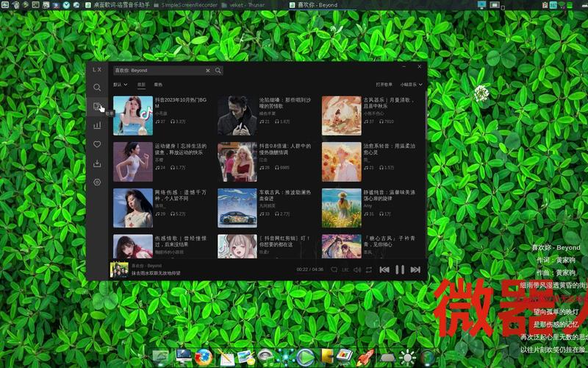588x368 pixels.
Task: Open the favorites heart sidebar icon
Action: click(97, 144)
